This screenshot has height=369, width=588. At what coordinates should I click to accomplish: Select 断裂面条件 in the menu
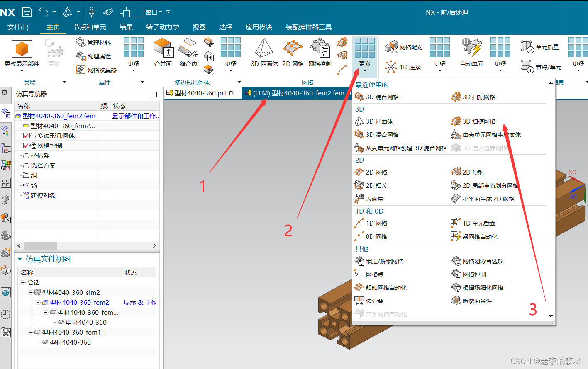[471, 301]
